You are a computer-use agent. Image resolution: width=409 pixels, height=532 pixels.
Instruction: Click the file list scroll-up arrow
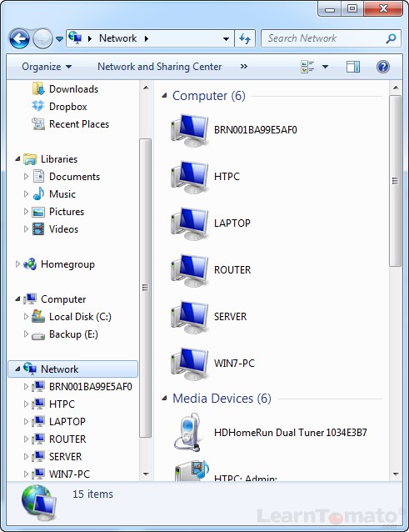[x=396, y=88]
